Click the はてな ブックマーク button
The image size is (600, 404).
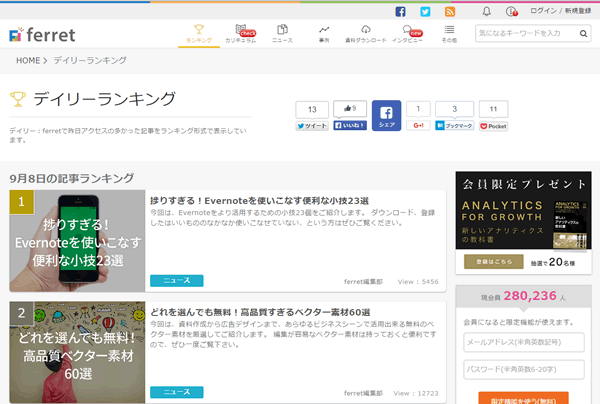pyautogui.click(x=454, y=125)
